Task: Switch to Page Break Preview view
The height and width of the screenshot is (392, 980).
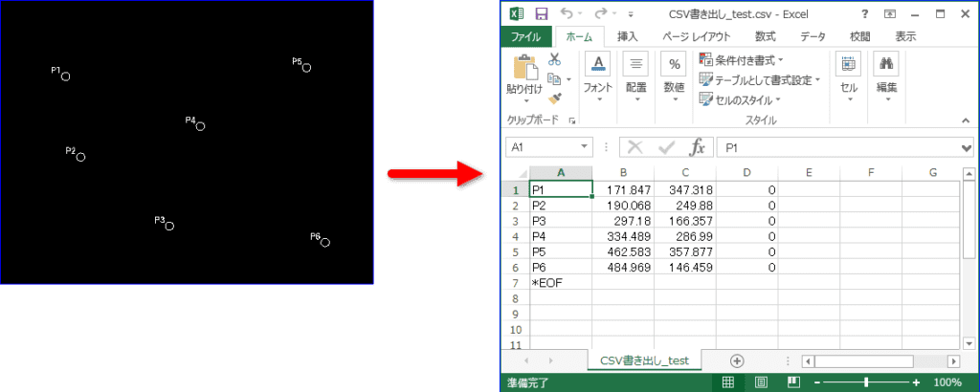Action: coord(792,381)
